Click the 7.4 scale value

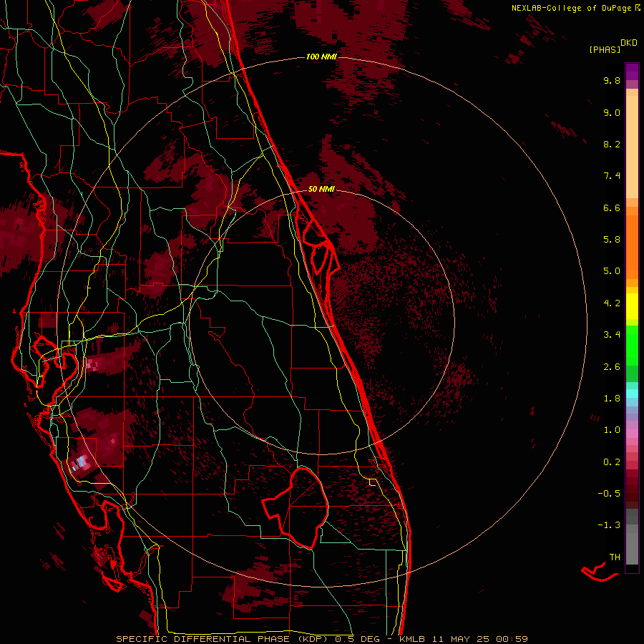pyautogui.click(x=612, y=176)
